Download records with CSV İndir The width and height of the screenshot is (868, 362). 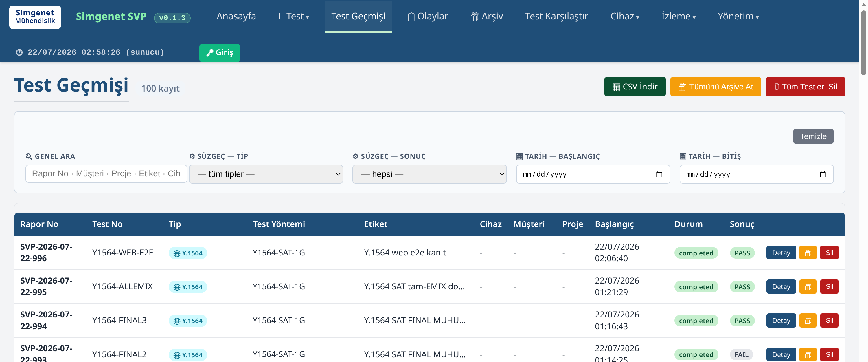coord(635,87)
